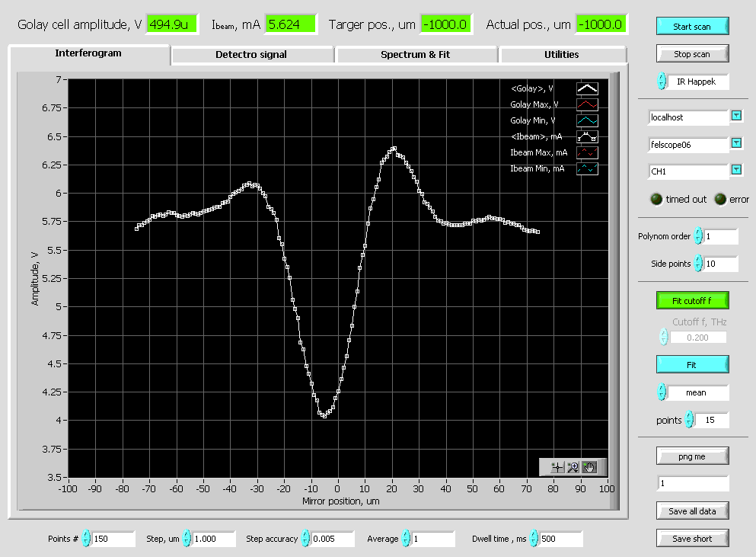The width and height of the screenshot is (756, 557).
Task: Click the Side points value field
Action: [x=721, y=264]
